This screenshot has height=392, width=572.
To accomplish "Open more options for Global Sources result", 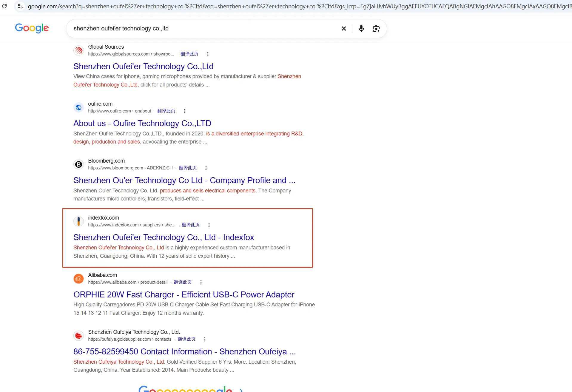I will pos(208,54).
